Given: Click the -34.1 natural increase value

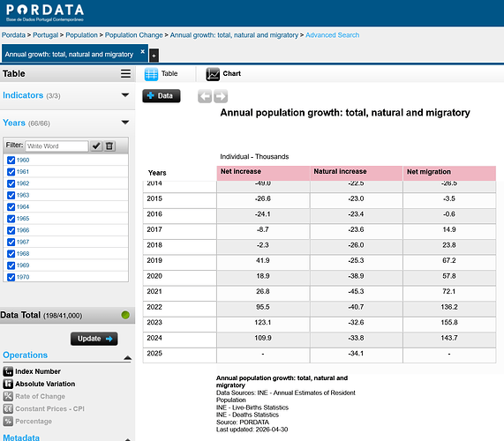Looking at the screenshot, I should (356, 354).
